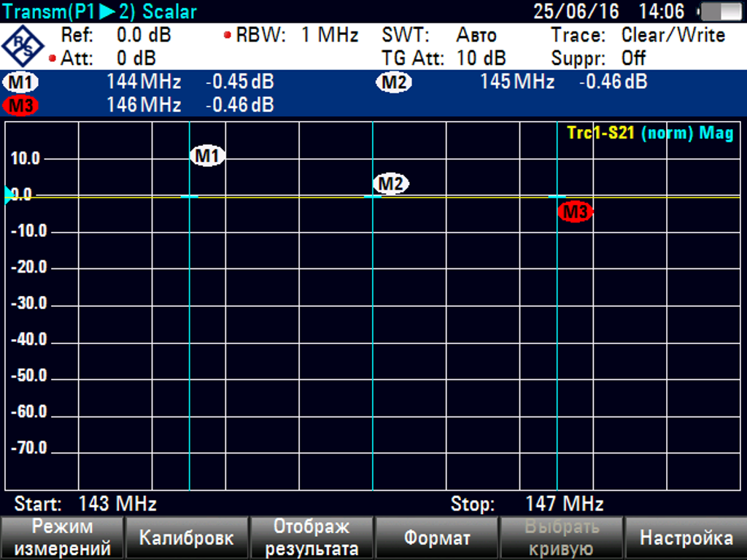The height and width of the screenshot is (560, 747).
Task: Click the Stop frequency 147 MHz value
Action: (x=564, y=504)
